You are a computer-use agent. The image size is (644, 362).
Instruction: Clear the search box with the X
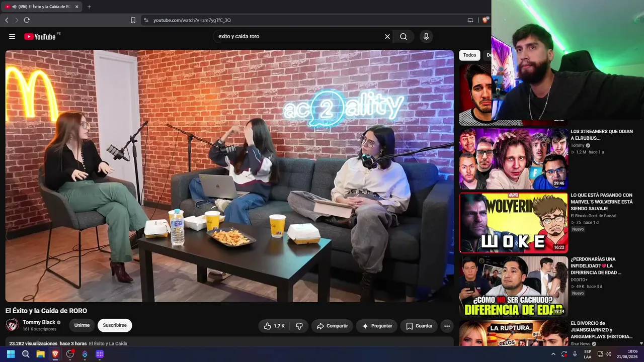(x=387, y=37)
